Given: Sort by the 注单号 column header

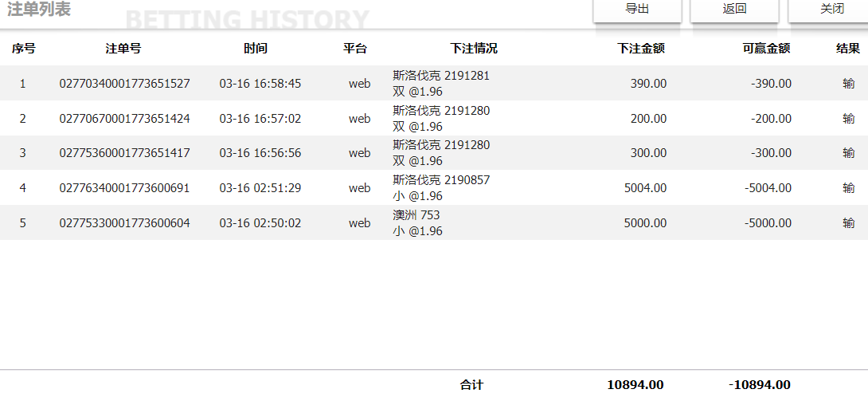Looking at the screenshot, I should pos(123,49).
